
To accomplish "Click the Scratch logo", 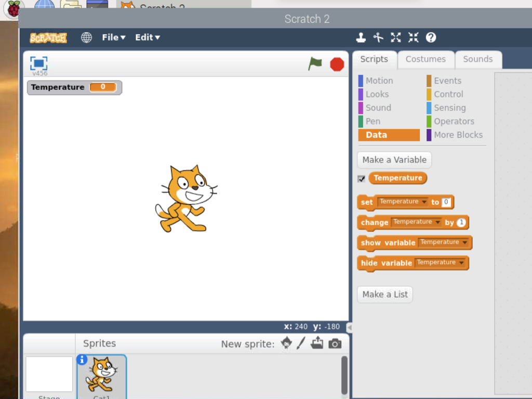I will tap(48, 37).
